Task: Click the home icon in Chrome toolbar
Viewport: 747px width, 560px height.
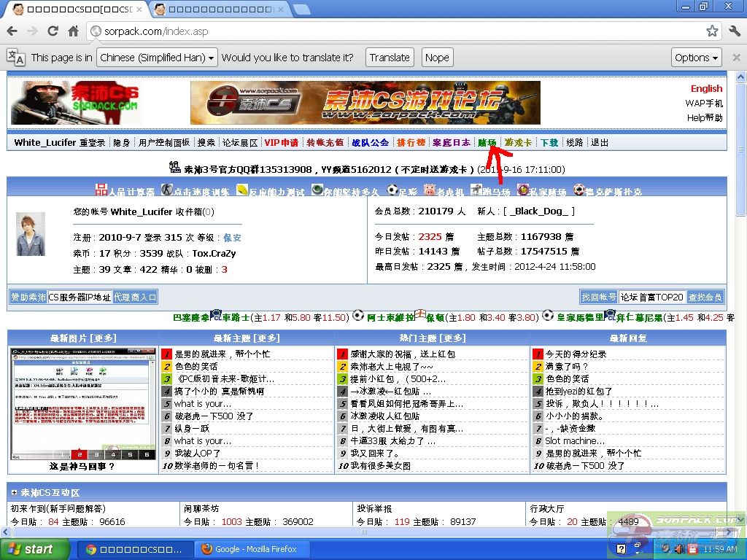Action: [x=73, y=31]
